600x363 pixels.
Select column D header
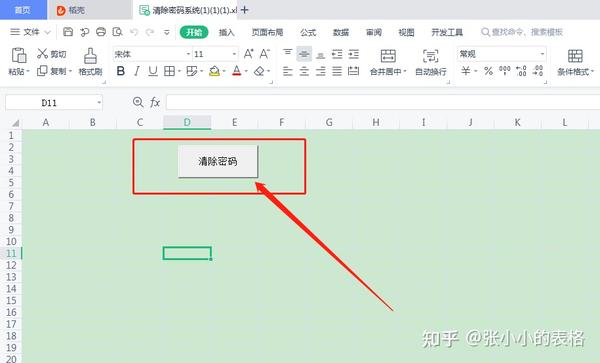point(187,122)
